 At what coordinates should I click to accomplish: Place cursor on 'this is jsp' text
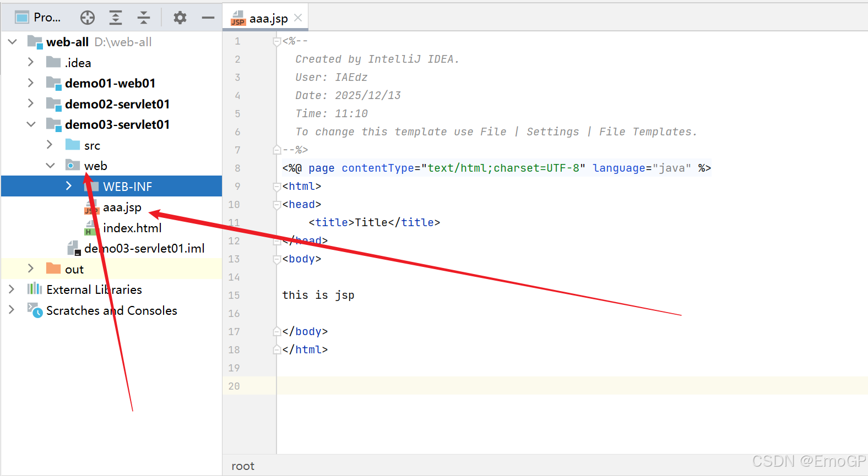318,295
